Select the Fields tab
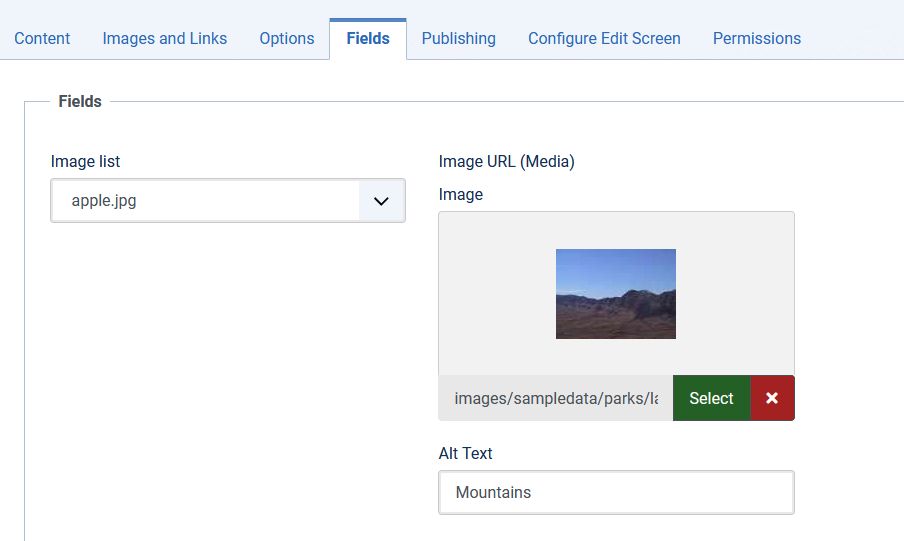904x541 pixels. pos(368,38)
